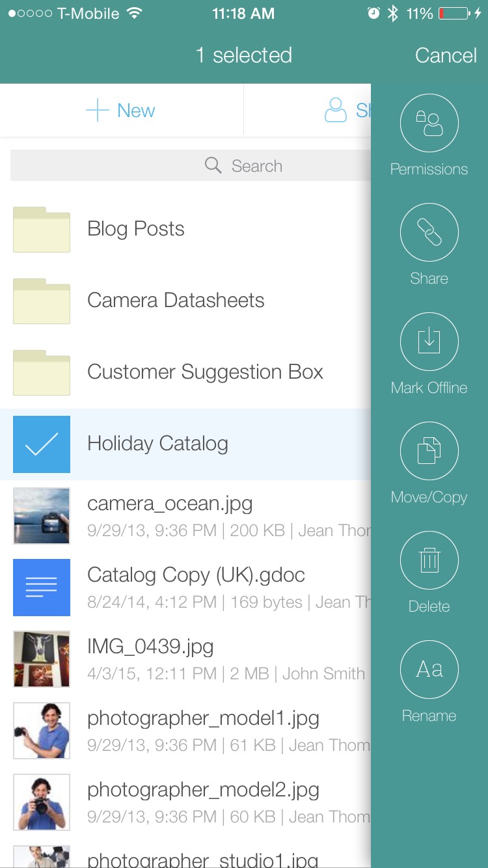
Task: Tap the camera_ocean.jpg thumbnail
Action: tap(41, 516)
